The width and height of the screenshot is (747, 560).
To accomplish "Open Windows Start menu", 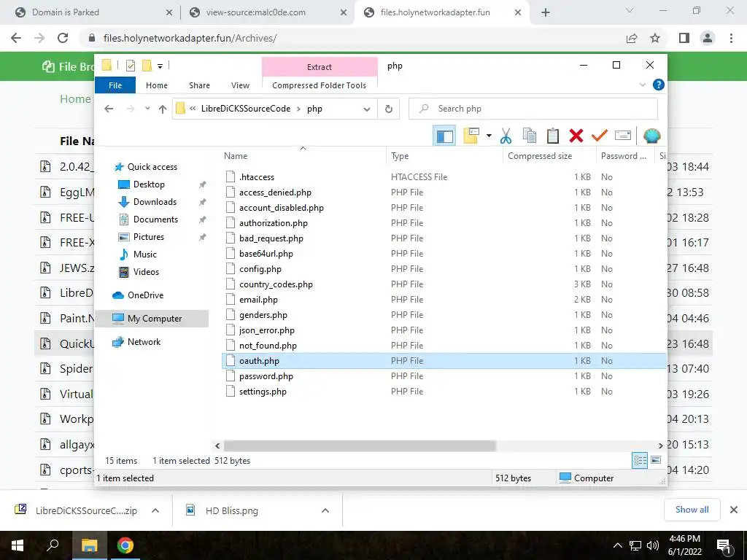I will click(x=18, y=545).
